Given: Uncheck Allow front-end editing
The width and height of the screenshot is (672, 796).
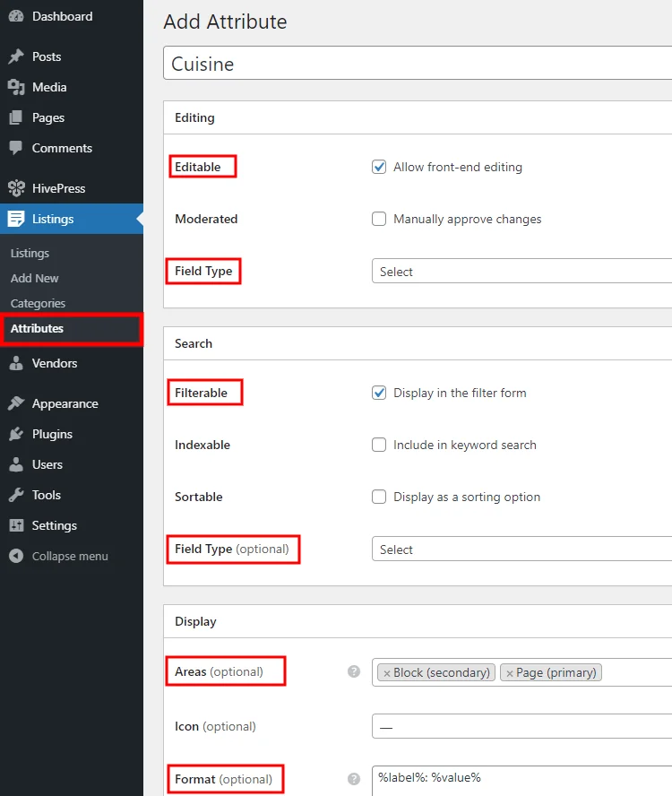Looking at the screenshot, I should click(379, 167).
